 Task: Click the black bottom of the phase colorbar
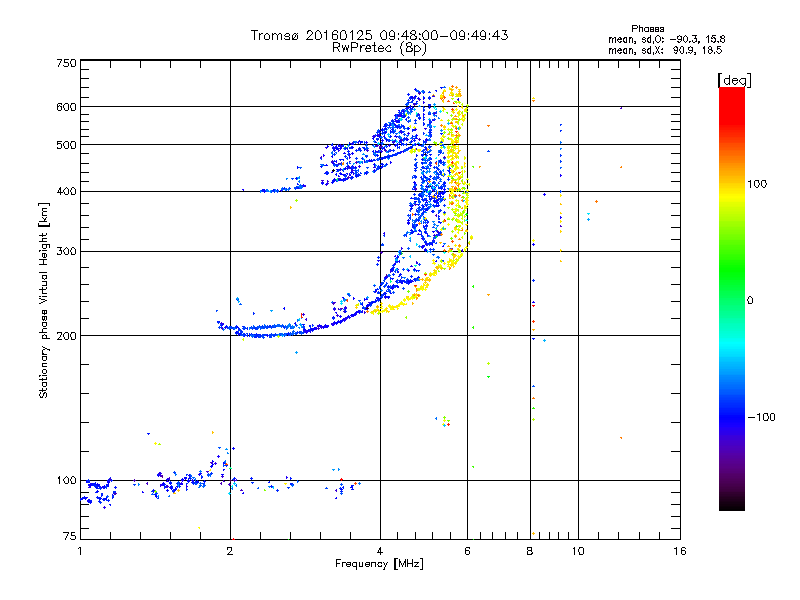click(732, 505)
